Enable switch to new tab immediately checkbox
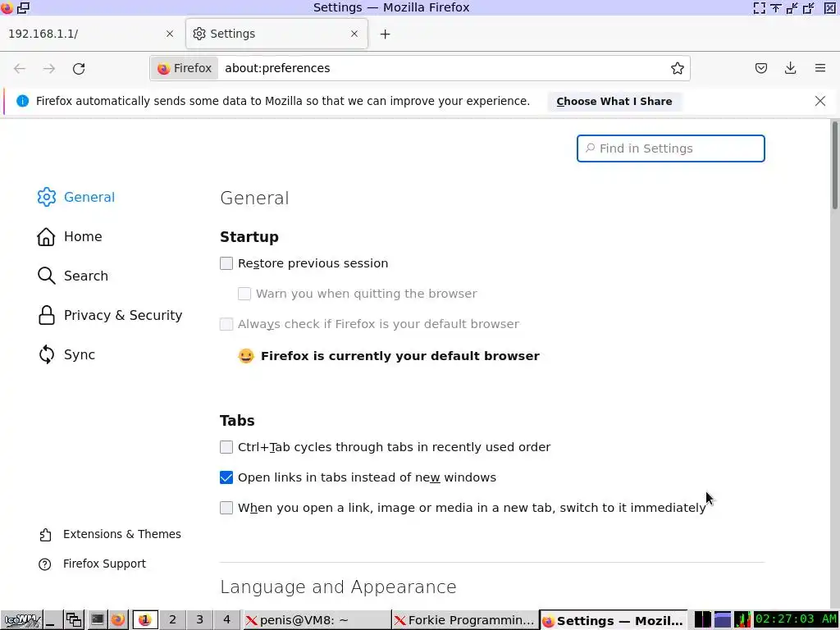 226,508
